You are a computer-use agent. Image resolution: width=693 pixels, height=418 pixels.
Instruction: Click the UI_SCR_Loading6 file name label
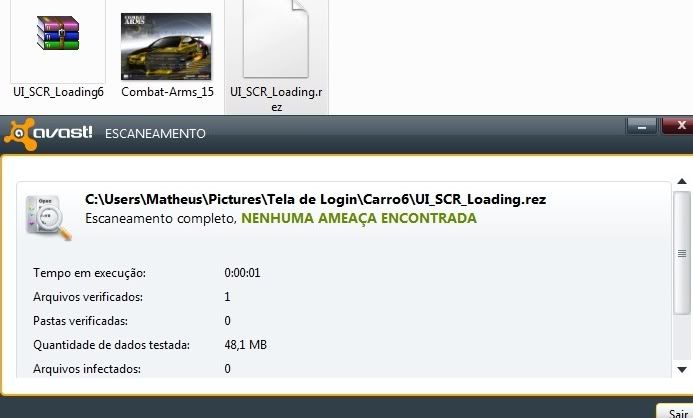pyautogui.click(x=58, y=92)
